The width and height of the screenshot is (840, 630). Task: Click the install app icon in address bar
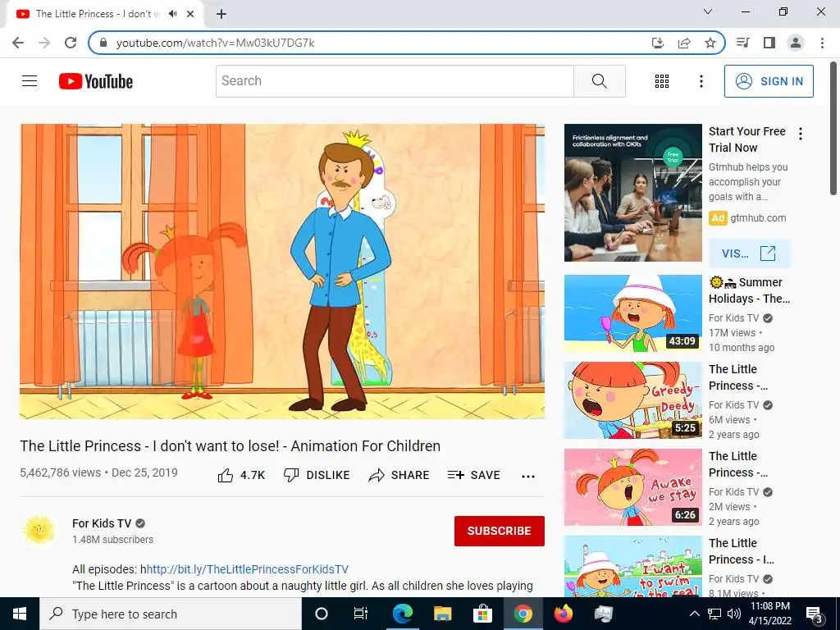click(x=657, y=43)
